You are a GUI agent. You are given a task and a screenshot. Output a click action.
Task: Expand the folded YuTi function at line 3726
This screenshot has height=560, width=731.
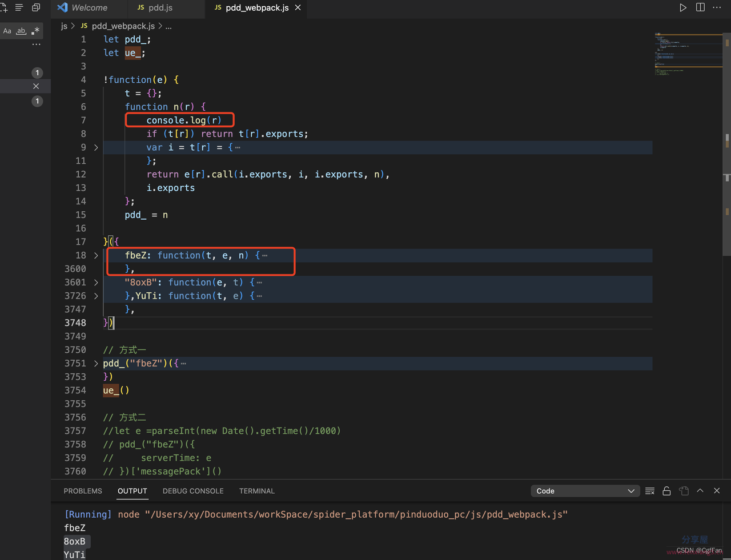[x=96, y=296]
